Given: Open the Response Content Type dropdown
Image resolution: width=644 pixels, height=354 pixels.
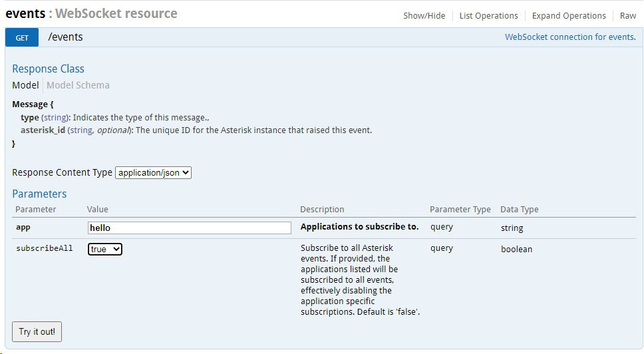Looking at the screenshot, I should tap(153, 172).
